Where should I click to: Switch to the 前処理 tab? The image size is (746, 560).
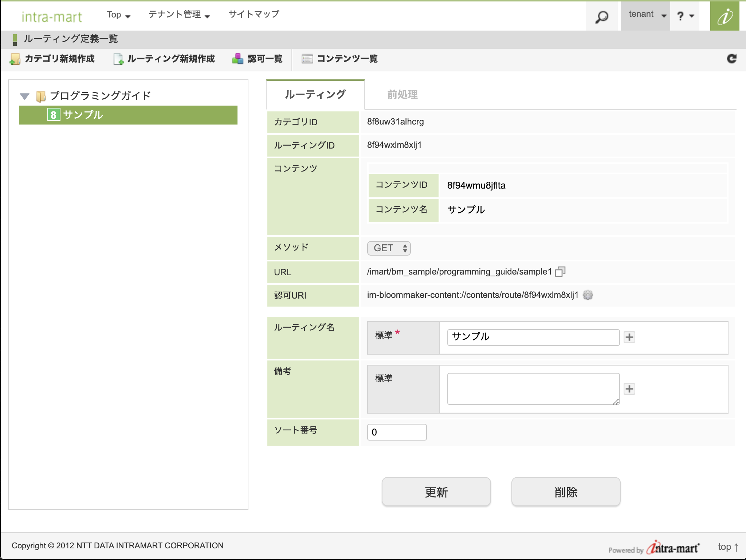[x=402, y=95]
